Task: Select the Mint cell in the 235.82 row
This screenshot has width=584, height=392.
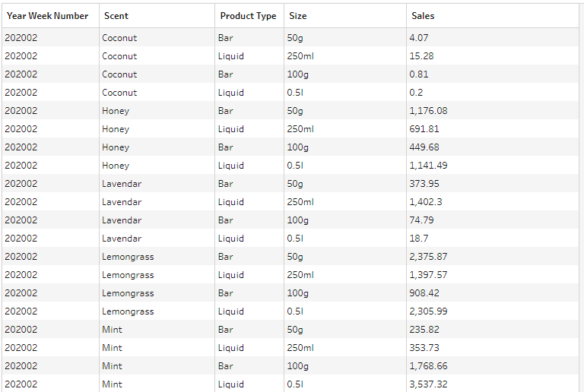Action: click(x=112, y=330)
